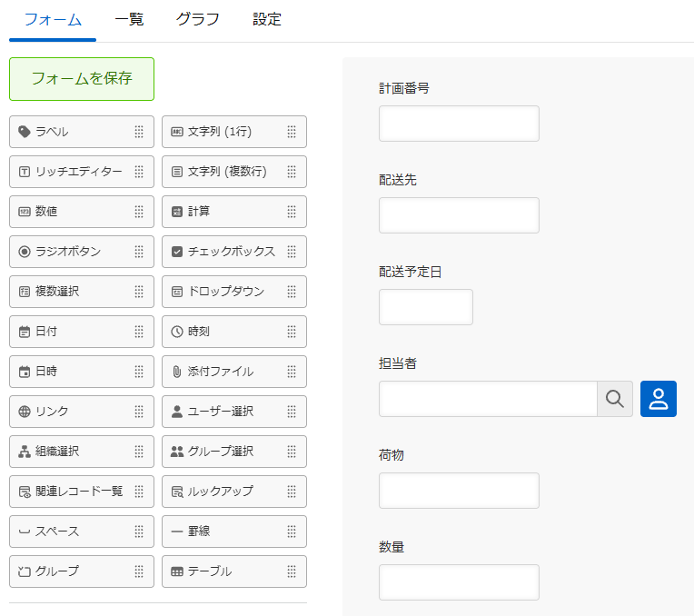Grab the drag handle on ラベル

(x=139, y=132)
